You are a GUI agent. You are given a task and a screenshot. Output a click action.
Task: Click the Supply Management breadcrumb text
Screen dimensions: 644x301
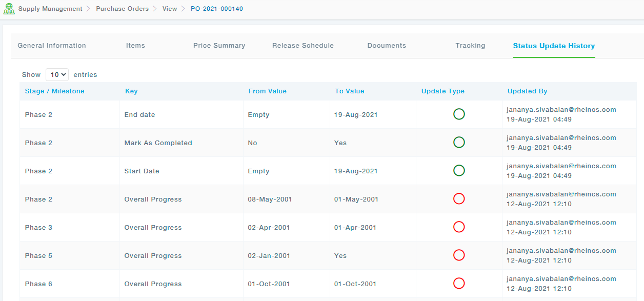coord(50,9)
